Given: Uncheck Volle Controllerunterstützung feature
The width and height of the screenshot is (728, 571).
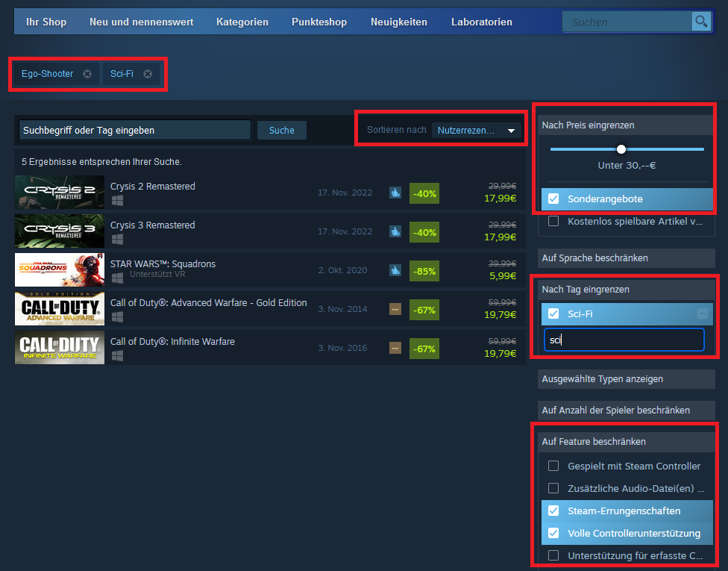Looking at the screenshot, I should coord(553,533).
